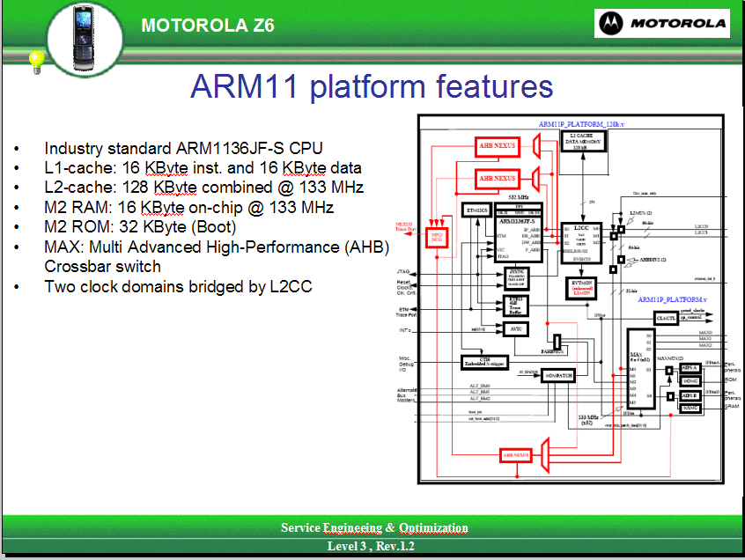Image resolution: width=745 pixels, height=560 pixels.
Task: Click the RAMC block in the diagram
Action: click(690, 408)
